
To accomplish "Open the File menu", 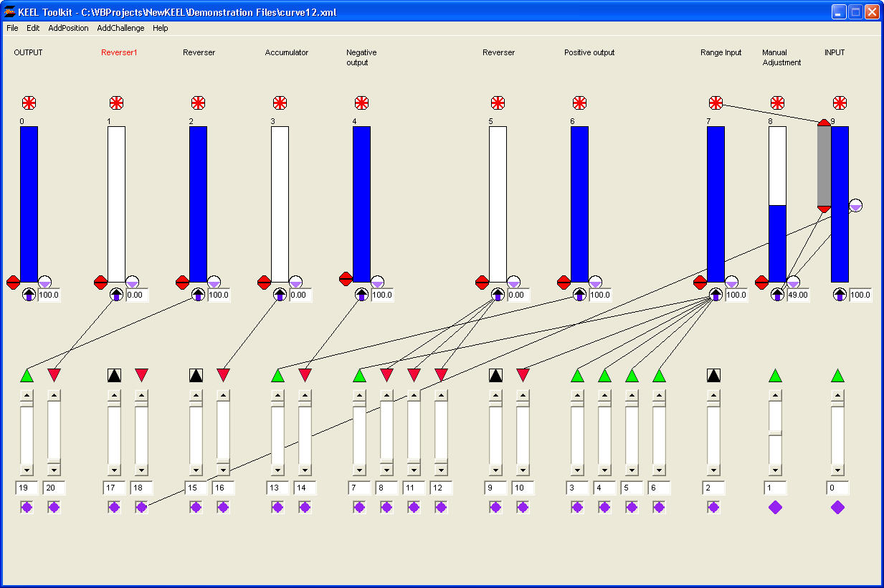I will point(12,29).
